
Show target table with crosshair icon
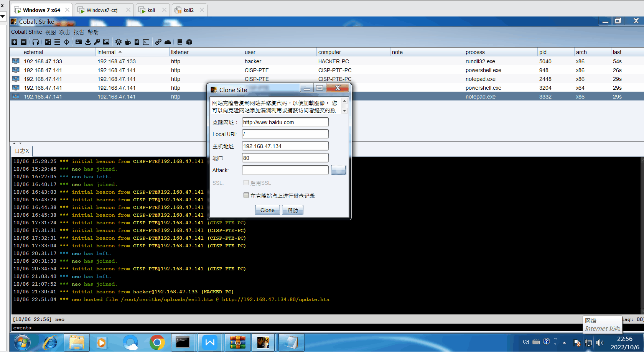tap(66, 42)
